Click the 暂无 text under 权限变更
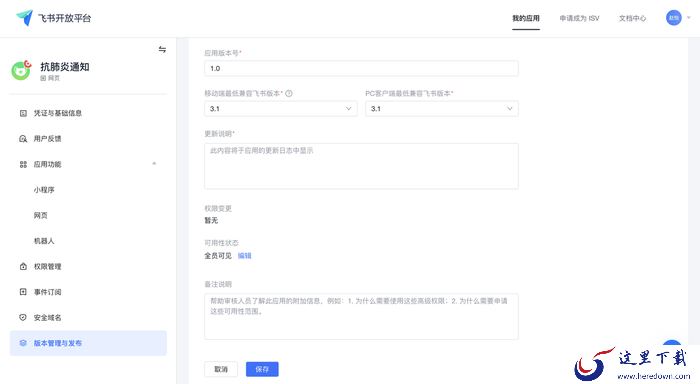This screenshot has height=384, width=700. point(211,221)
